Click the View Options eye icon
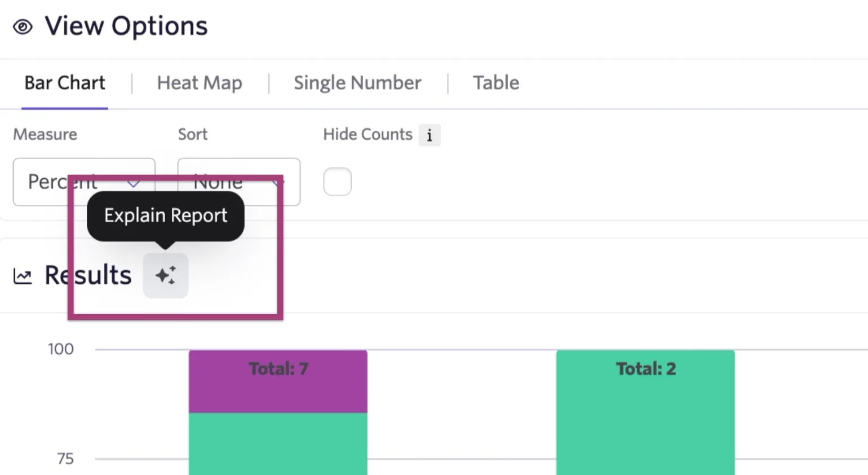 [23, 27]
